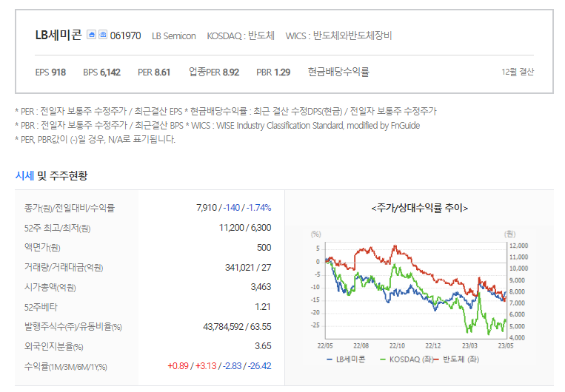Click the 11,200 / 6,300 value

245,228
